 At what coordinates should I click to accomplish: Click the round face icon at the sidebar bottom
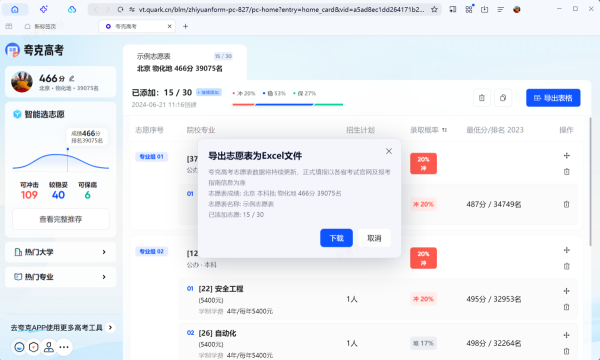tap(19, 347)
